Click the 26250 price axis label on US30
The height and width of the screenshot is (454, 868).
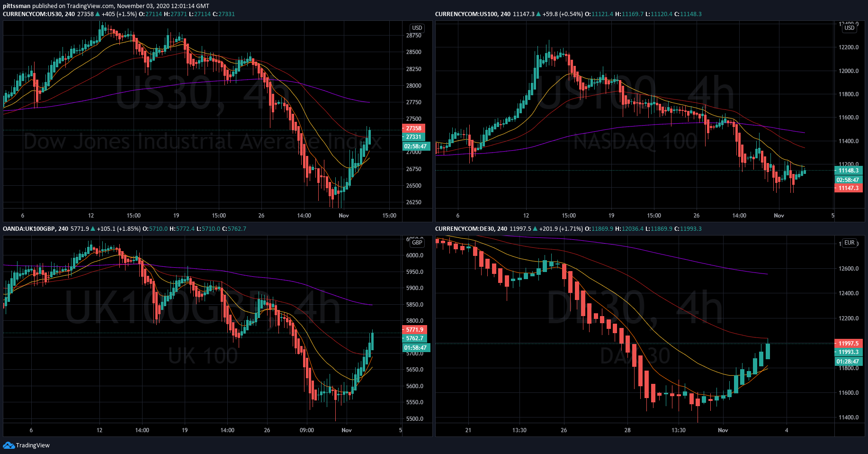point(414,202)
